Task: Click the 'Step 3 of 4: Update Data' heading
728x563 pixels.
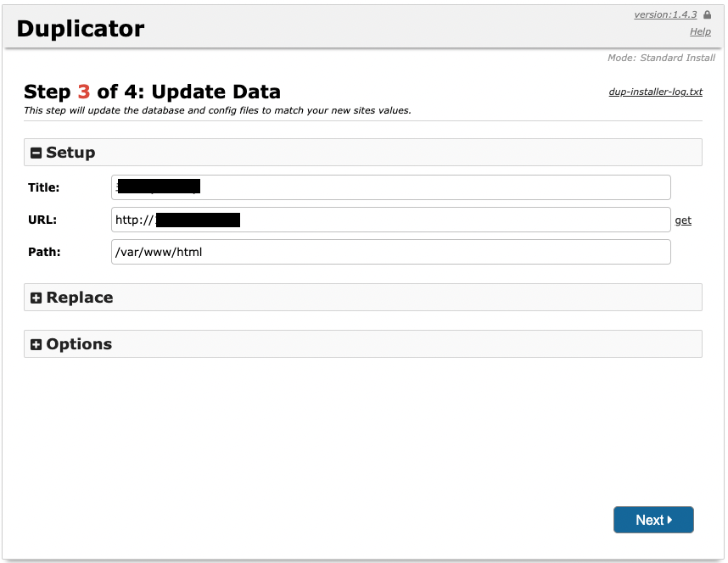Action: click(152, 92)
